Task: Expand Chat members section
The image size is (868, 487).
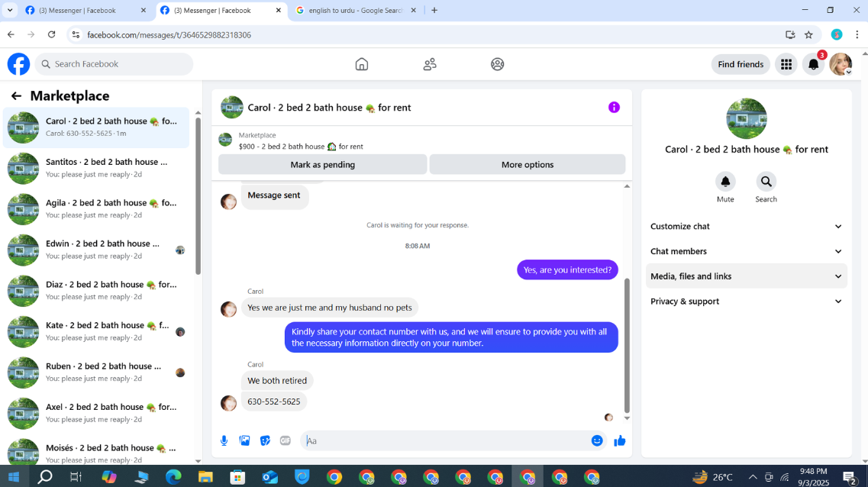Action: 746,251
